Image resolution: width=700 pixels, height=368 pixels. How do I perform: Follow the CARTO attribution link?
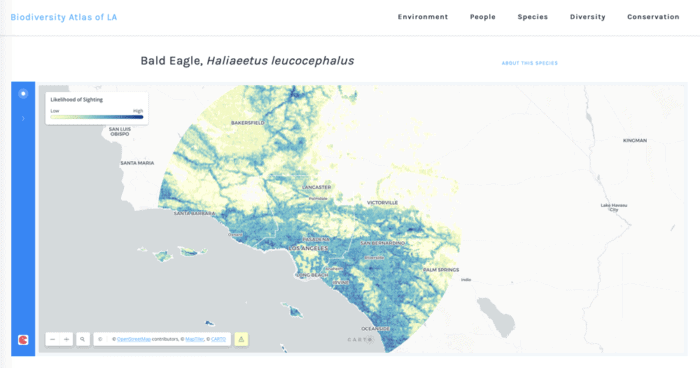click(x=218, y=339)
